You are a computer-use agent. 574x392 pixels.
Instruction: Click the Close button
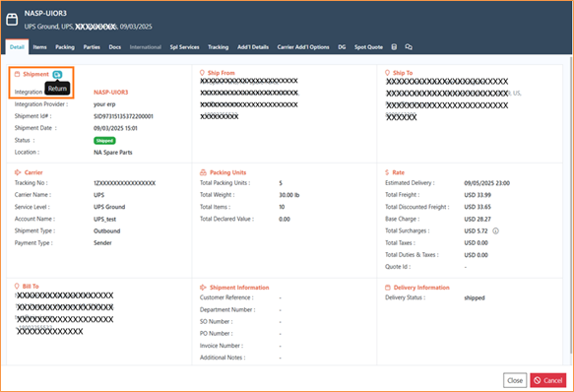coord(515,380)
